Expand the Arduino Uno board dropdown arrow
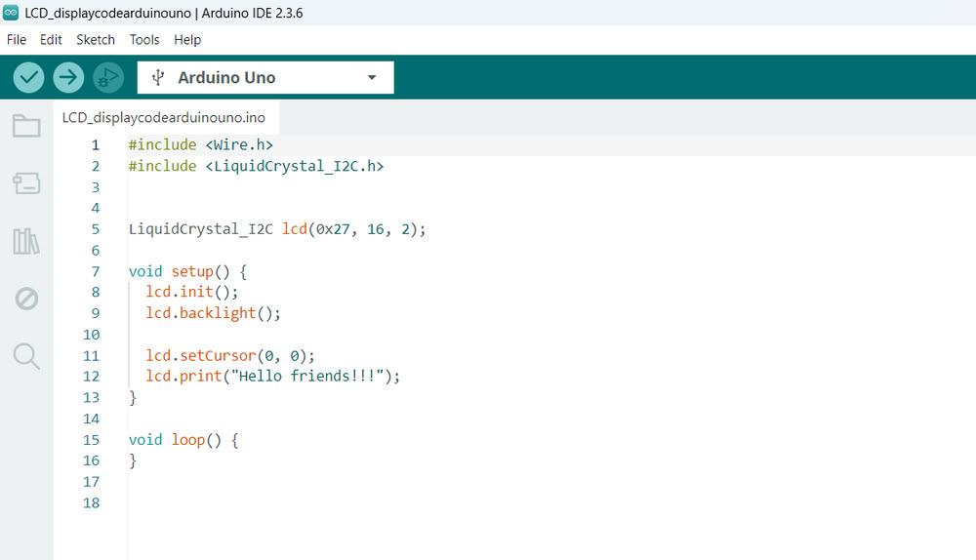Viewport: 976px width, 560px height. click(372, 78)
